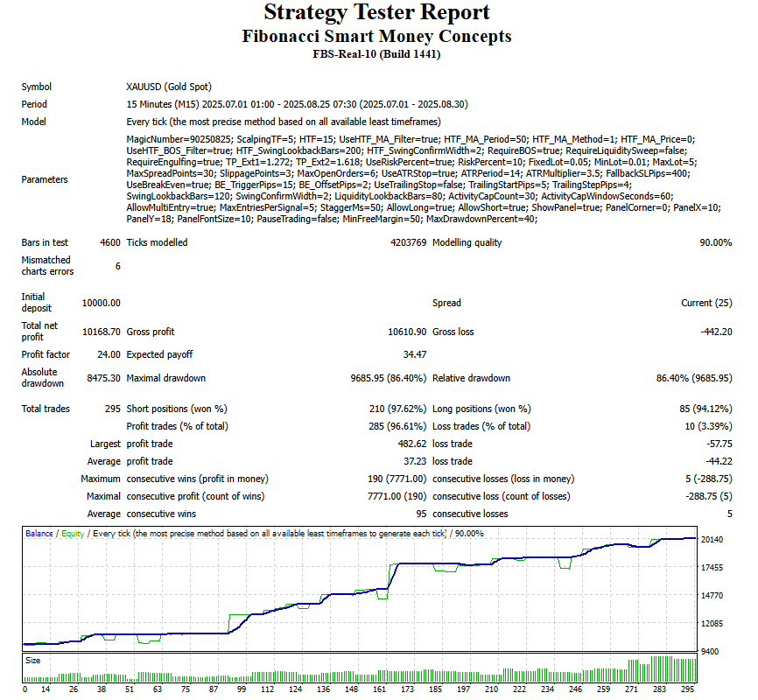Select Largest loss trade value -57.75
The image size is (758, 700).
click(719, 444)
